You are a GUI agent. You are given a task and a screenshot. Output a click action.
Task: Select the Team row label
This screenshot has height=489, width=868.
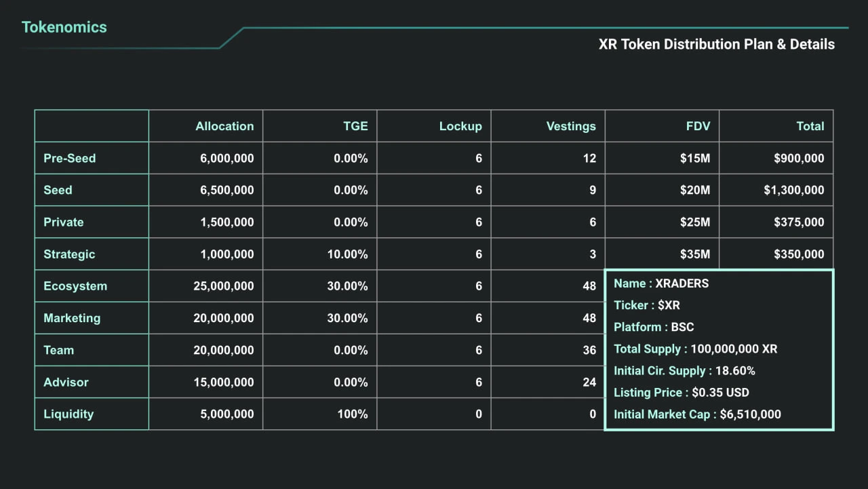59,350
